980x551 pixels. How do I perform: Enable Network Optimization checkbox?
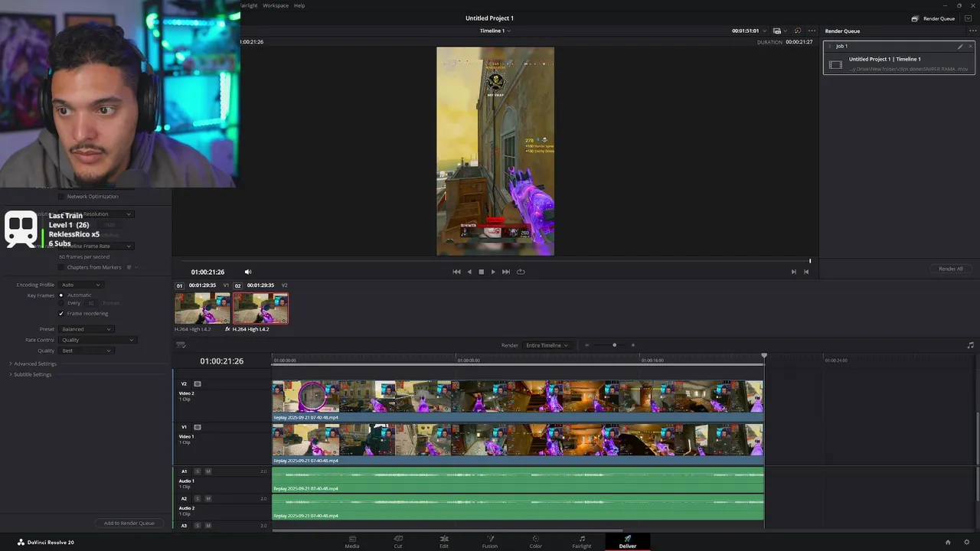click(x=61, y=197)
